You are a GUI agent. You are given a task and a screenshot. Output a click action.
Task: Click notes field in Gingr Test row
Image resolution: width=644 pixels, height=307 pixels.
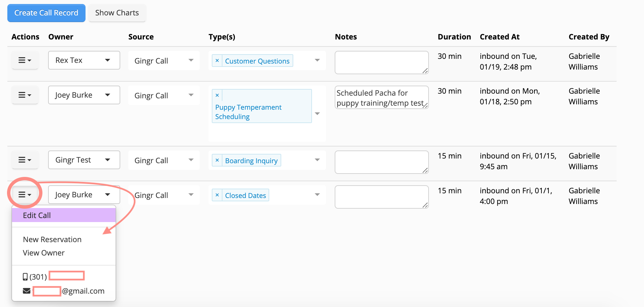pyautogui.click(x=382, y=162)
